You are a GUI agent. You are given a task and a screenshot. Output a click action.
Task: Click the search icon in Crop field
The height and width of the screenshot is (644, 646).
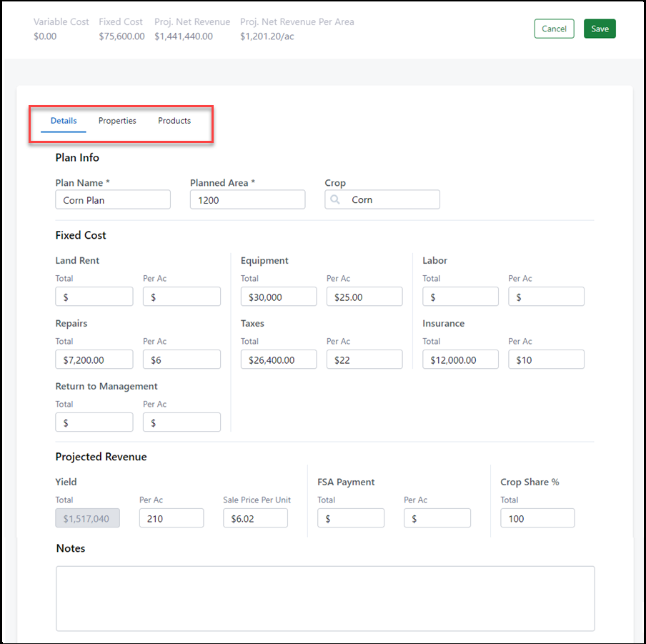coord(335,200)
